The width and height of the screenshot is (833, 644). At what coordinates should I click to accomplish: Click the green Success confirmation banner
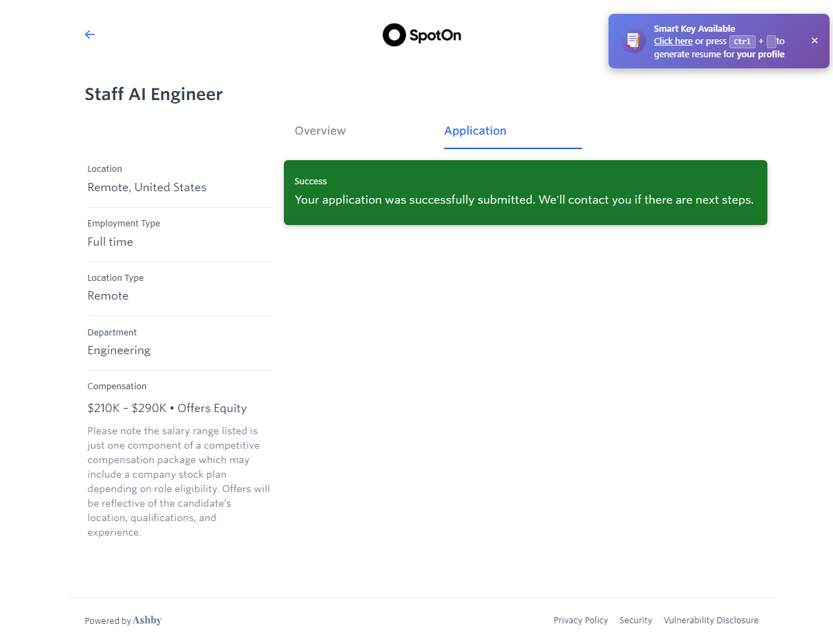coord(525,193)
